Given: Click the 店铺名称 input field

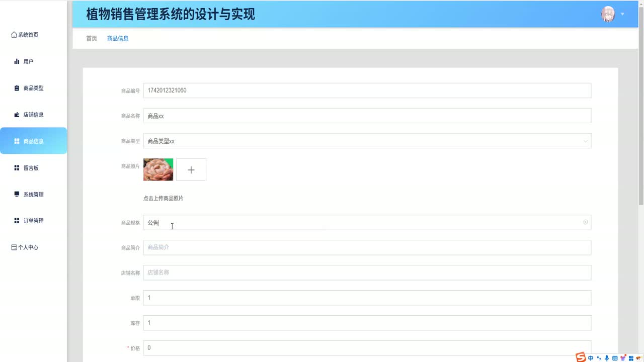Looking at the screenshot, I should coord(367,273).
